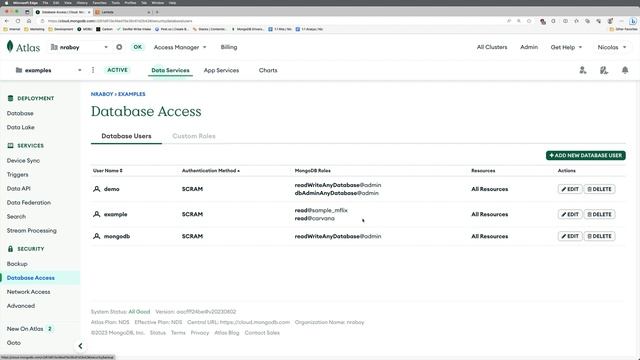
Task: Delete the example user
Action: (x=599, y=214)
